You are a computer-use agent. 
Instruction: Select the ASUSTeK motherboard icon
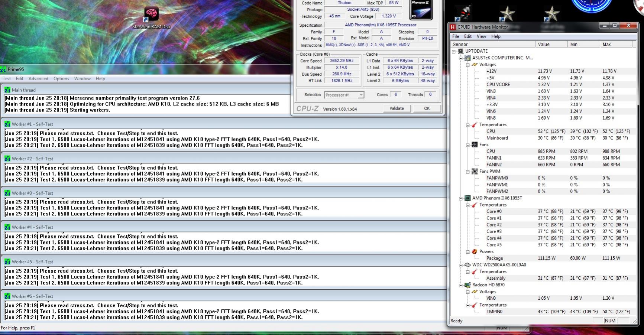pos(468,58)
